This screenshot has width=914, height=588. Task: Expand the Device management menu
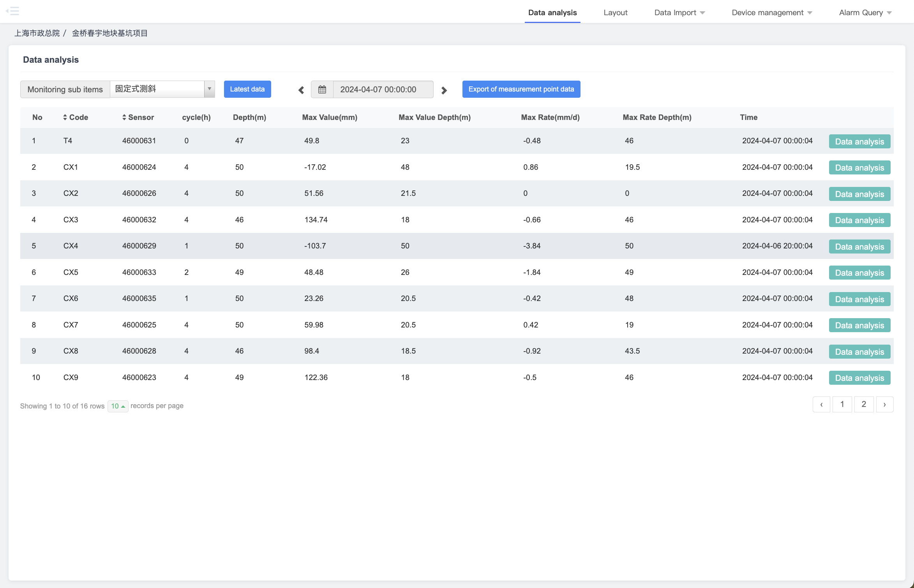tap(772, 12)
